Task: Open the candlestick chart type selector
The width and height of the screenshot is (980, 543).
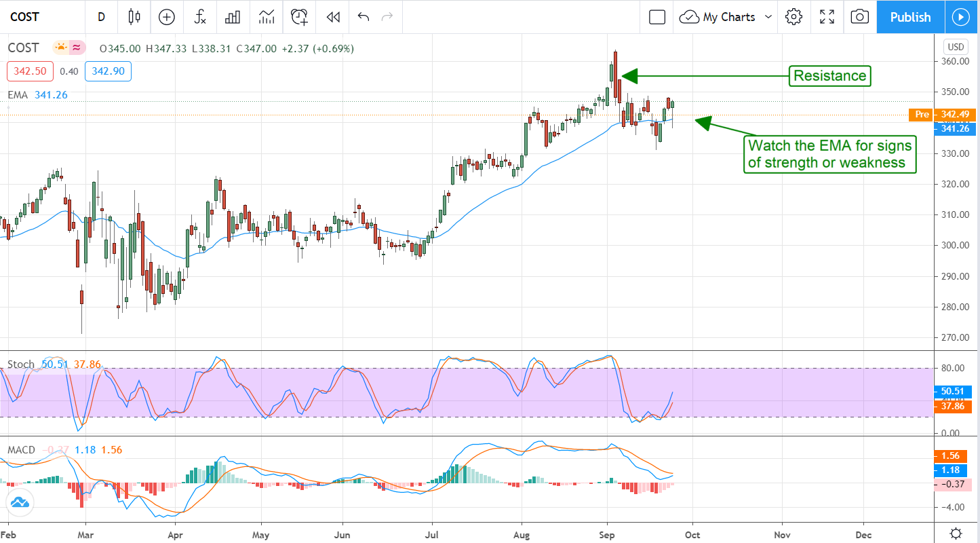Action: (x=134, y=17)
